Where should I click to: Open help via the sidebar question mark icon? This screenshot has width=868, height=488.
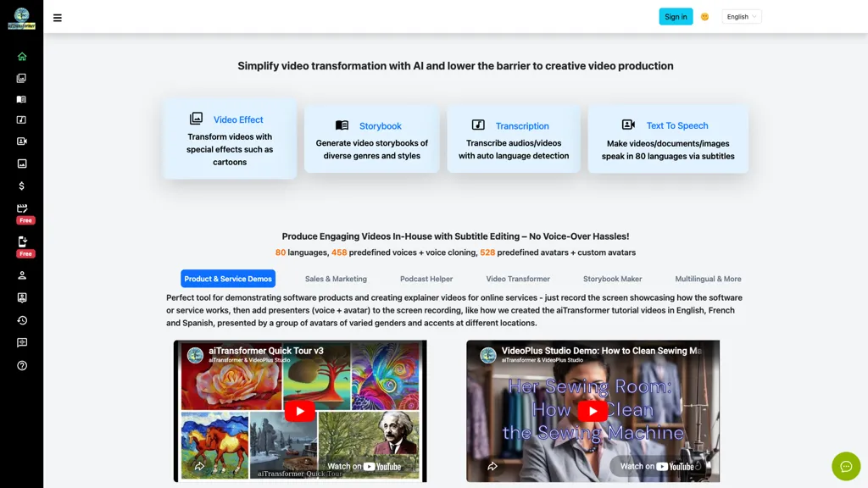(x=21, y=366)
